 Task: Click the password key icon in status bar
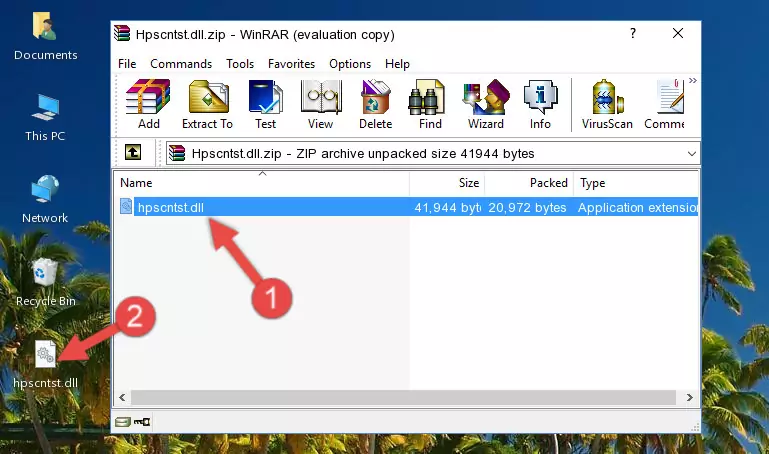[142, 422]
